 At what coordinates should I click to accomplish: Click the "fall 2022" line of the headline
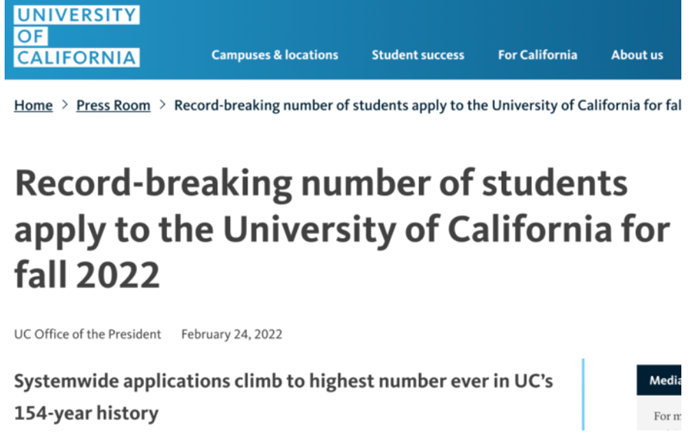(x=87, y=272)
